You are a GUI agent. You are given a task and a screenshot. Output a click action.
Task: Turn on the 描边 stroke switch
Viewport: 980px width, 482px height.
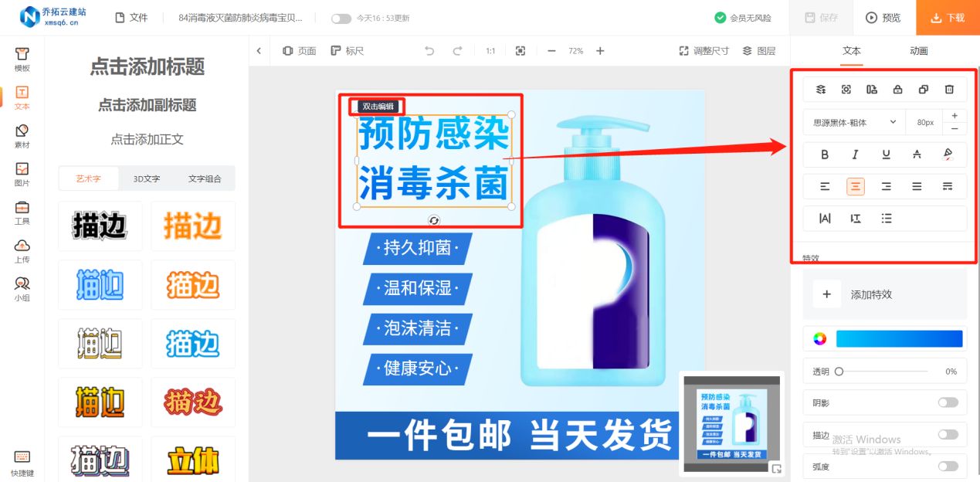(948, 434)
